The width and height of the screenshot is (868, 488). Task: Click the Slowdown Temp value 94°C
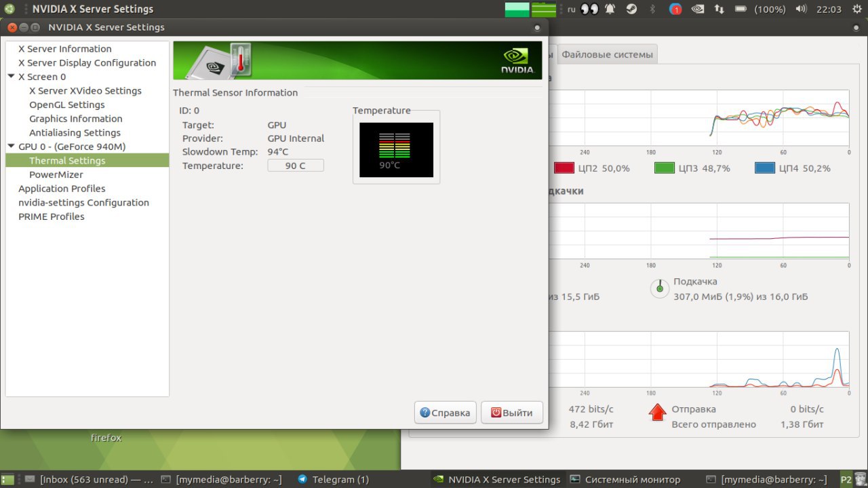(x=278, y=152)
